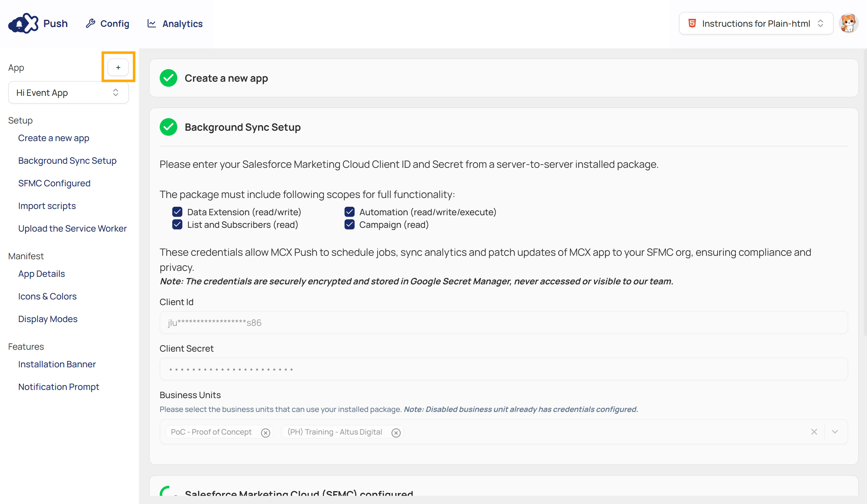Collapse the Background Sync Setup header
Image resolution: width=867 pixels, height=504 pixels.
[504, 127]
